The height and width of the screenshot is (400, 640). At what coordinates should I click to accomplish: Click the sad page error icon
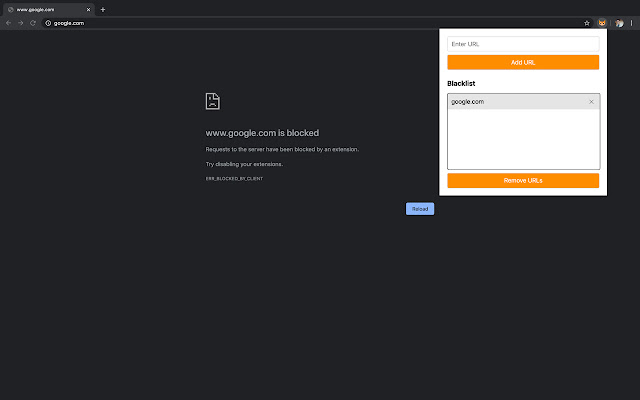coord(213,101)
